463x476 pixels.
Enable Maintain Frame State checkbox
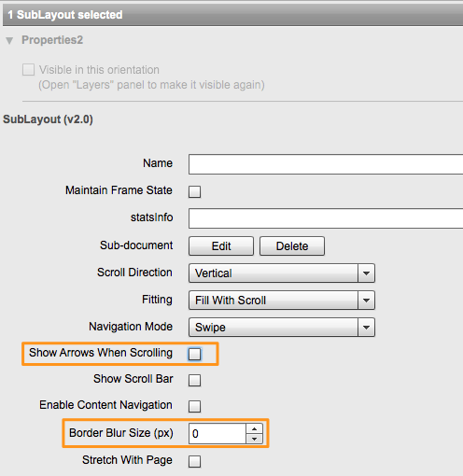click(194, 191)
